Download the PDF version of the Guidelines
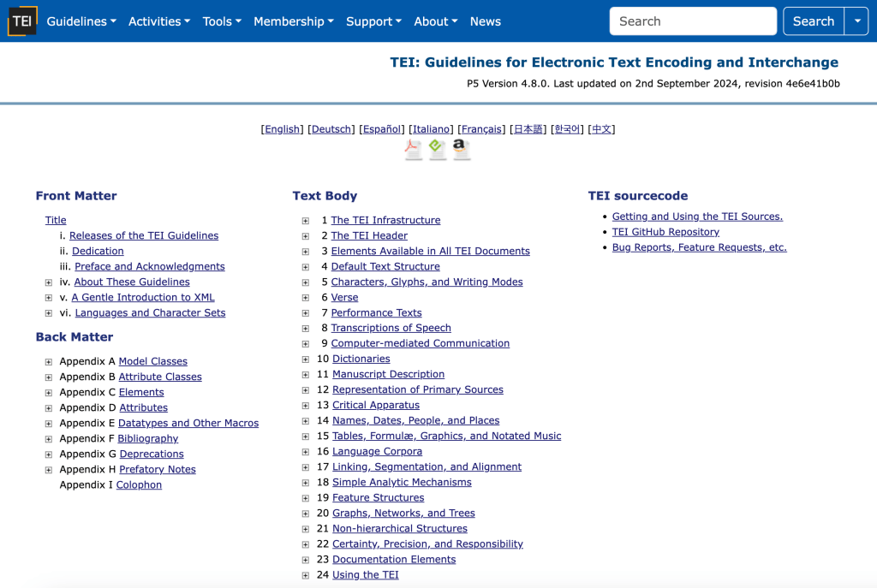The height and width of the screenshot is (588, 877). coord(414,149)
